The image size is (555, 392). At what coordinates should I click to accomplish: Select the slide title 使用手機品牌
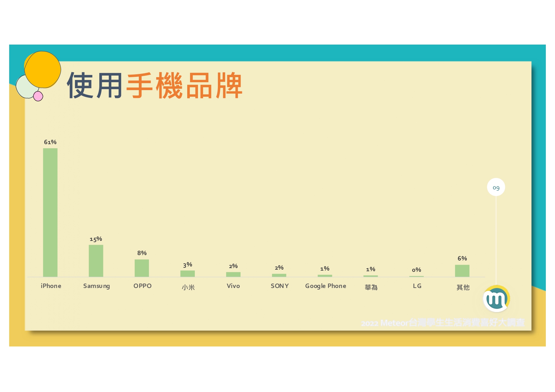(154, 86)
